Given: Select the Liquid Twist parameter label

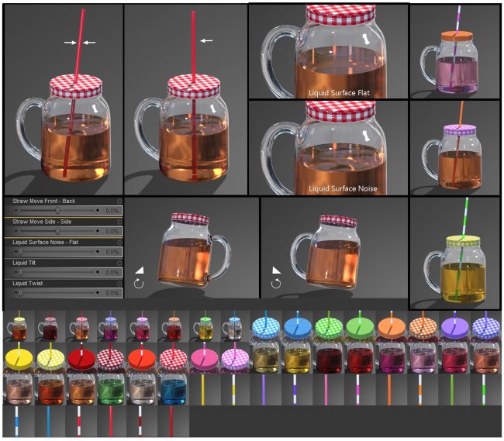Looking at the screenshot, I should [x=29, y=284].
